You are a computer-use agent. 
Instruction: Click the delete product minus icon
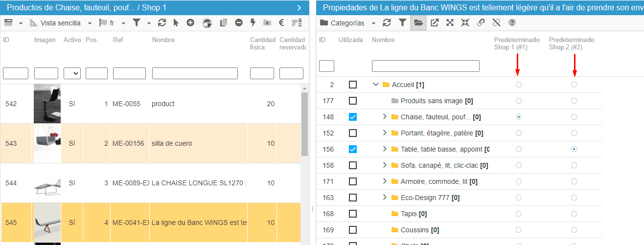point(238,23)
